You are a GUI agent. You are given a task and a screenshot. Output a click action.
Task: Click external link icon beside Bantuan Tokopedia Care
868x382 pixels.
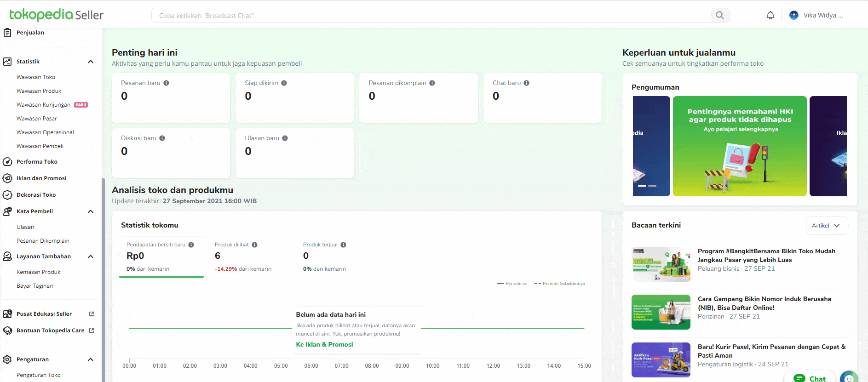(92, 331)
